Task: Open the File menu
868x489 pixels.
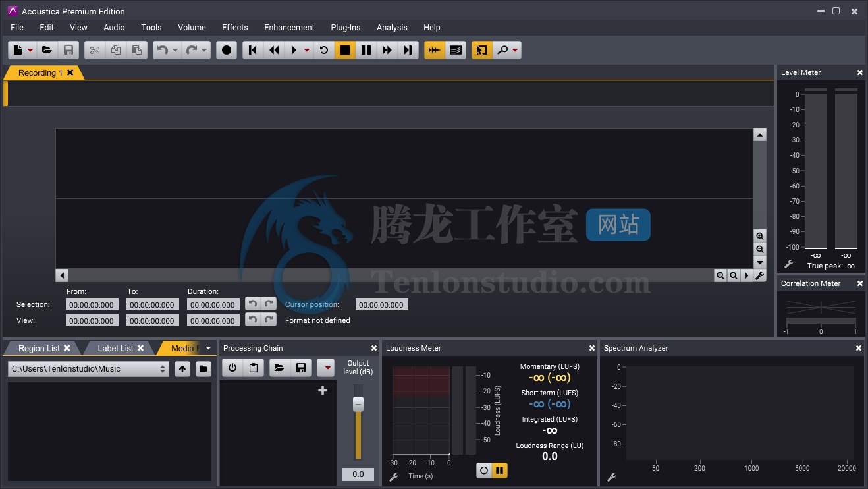Action: click(17, 27)
